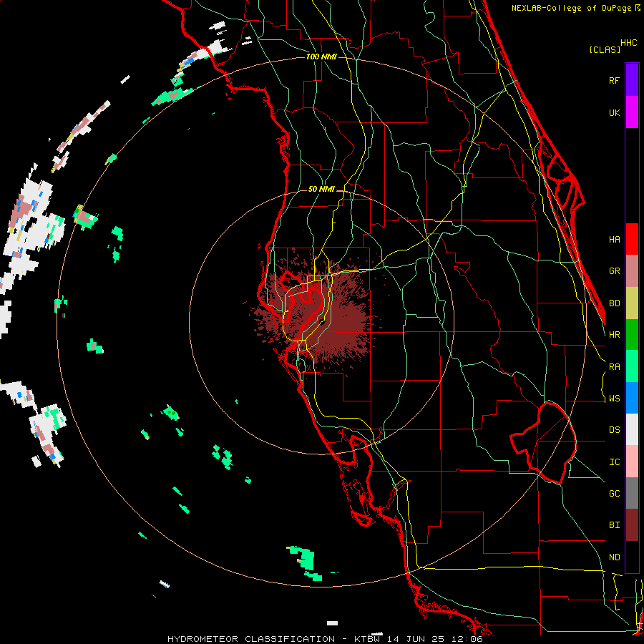Click the RF legend label

pos(614,80)
